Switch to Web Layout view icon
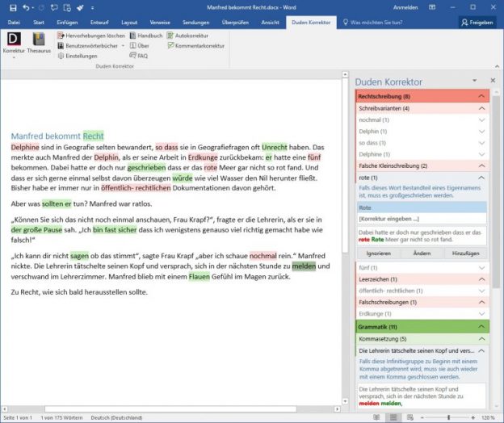 pyautogui.click(x=410, y=417)
